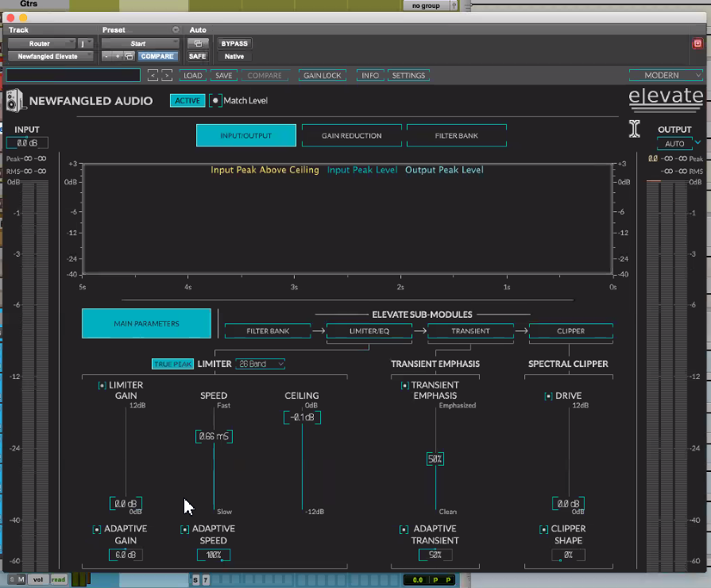
Task: Toggle the Adaptive Transient enable box
Action: coord(404,529)
